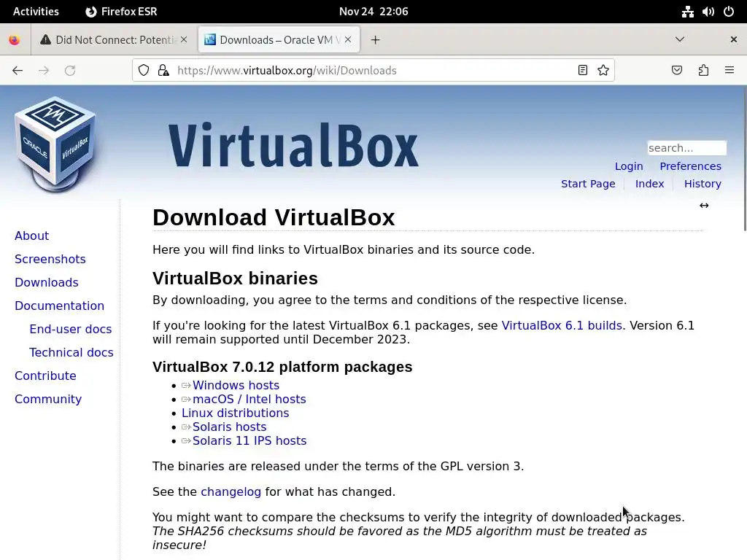
Task: Bookmark this page with the star
Action: click(x=603, y=71)
